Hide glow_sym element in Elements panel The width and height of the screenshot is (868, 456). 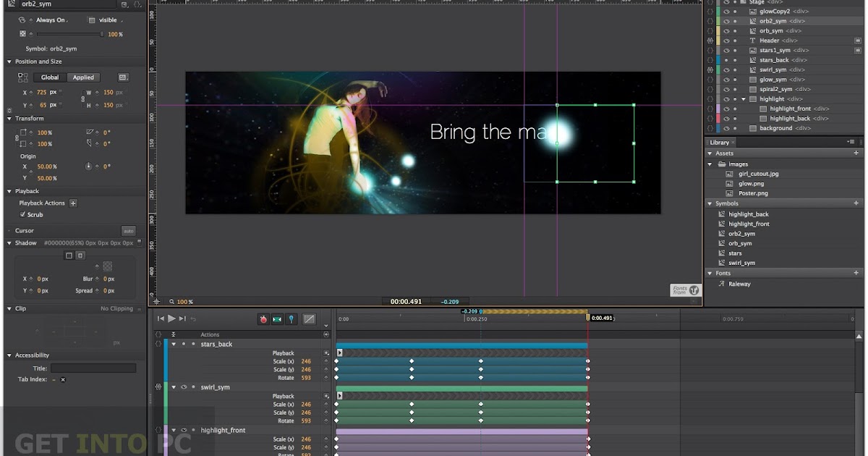click(726, 80)
